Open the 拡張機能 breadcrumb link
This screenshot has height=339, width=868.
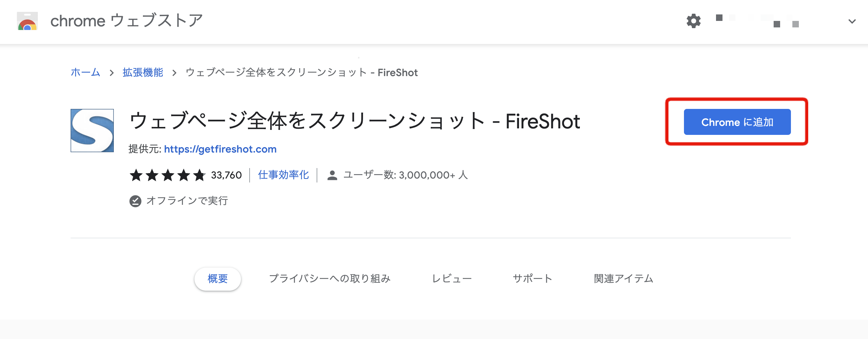[x=143, y=72]
